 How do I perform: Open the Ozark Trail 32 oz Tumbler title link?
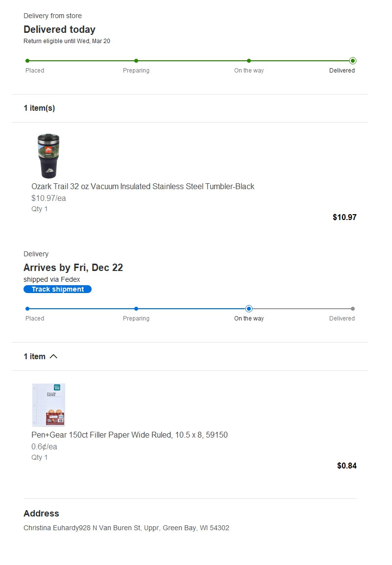(143, 186)
